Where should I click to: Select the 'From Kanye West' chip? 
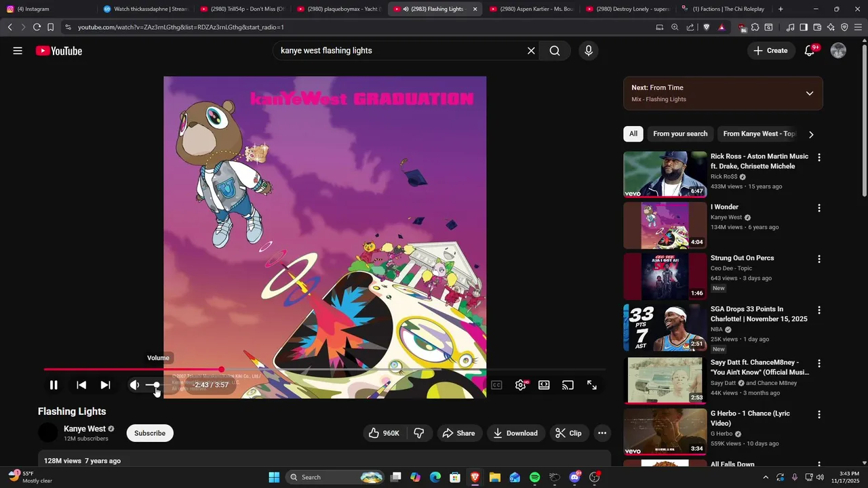(x=758, y=134)
